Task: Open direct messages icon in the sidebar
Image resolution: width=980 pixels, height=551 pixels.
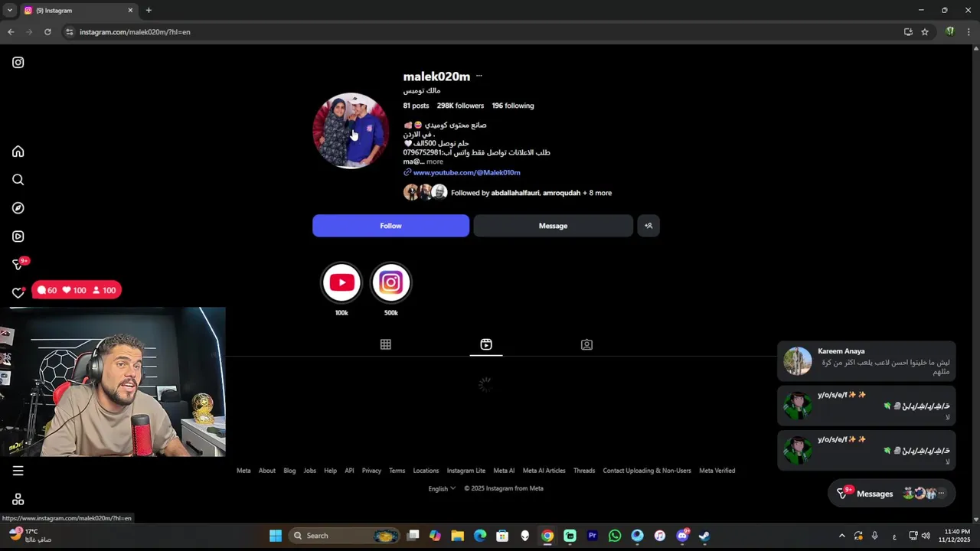Action: (x=18, y=265)
